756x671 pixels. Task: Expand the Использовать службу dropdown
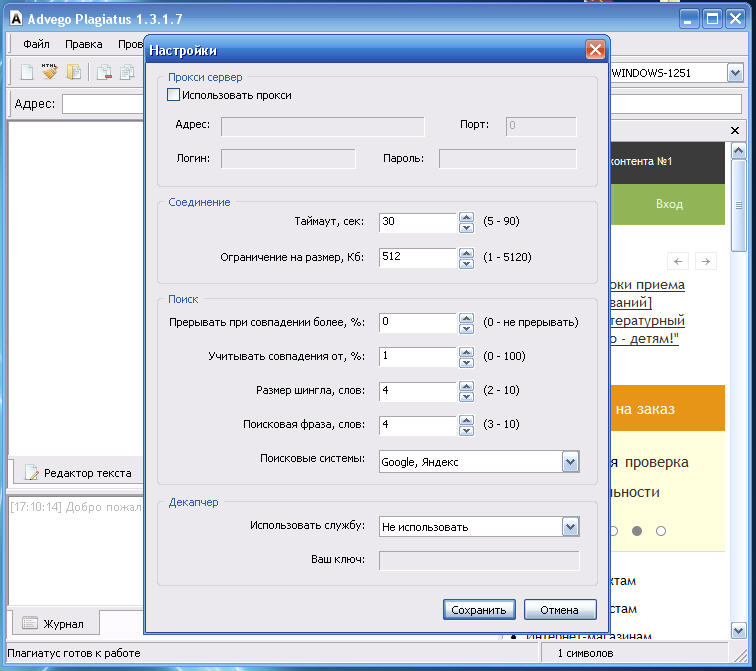coord(570,526)
